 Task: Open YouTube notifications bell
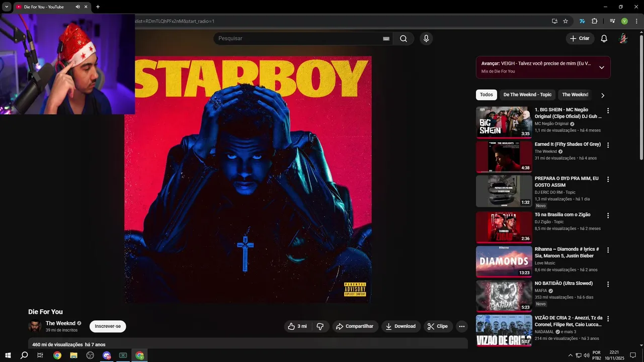[x=604, y=39]
